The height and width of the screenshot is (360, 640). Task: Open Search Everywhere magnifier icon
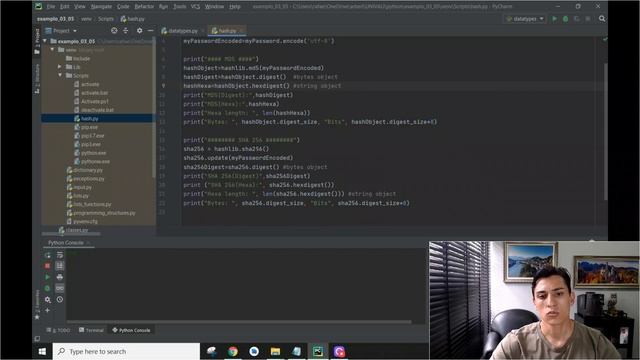pos(602,19)
